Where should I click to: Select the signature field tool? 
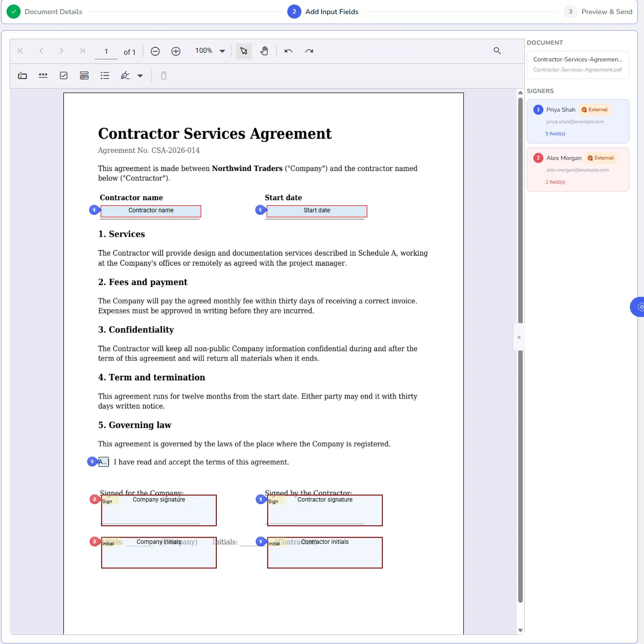125,75
